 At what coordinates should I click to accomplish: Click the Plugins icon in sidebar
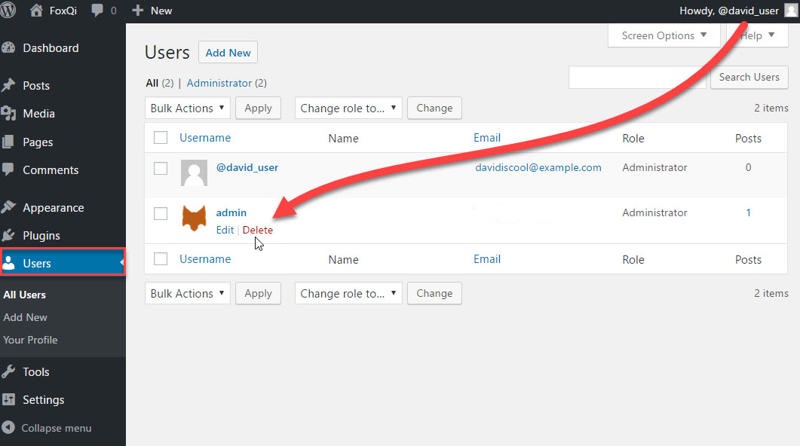(9, 236)
